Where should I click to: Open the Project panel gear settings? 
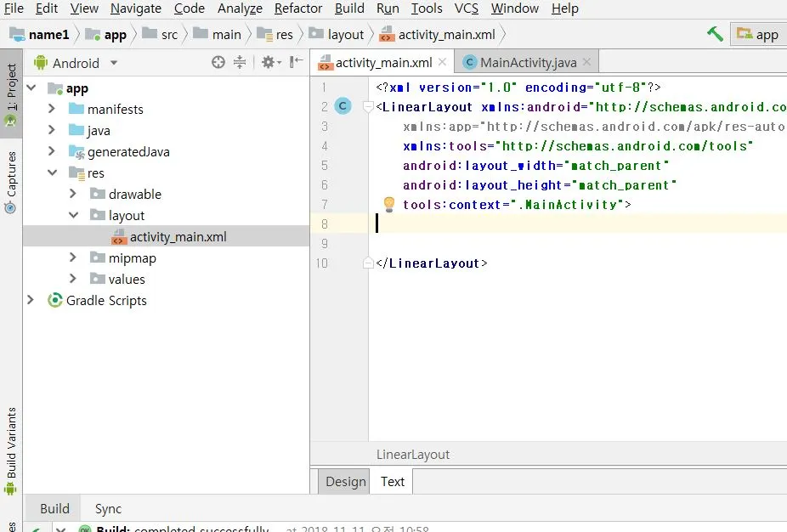pos(269,62)
